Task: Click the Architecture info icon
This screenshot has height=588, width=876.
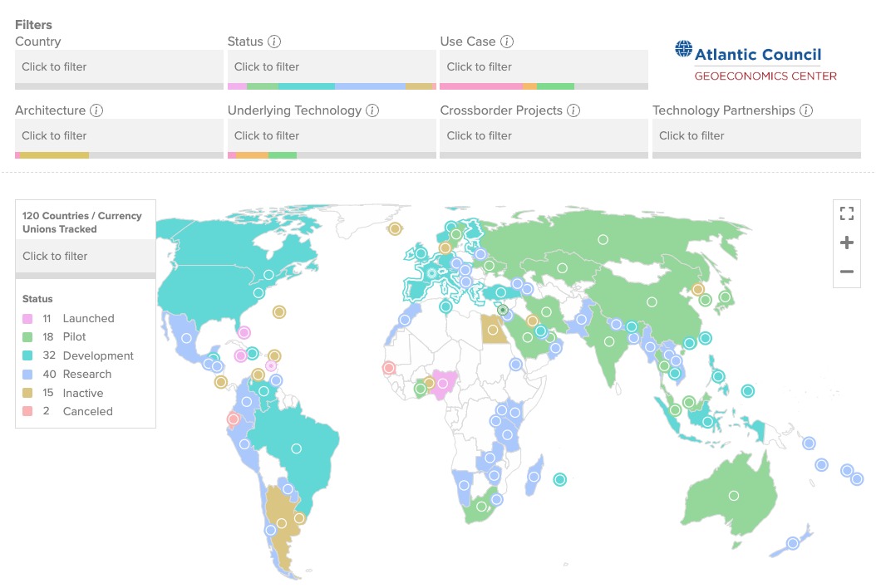Action: 96,110
